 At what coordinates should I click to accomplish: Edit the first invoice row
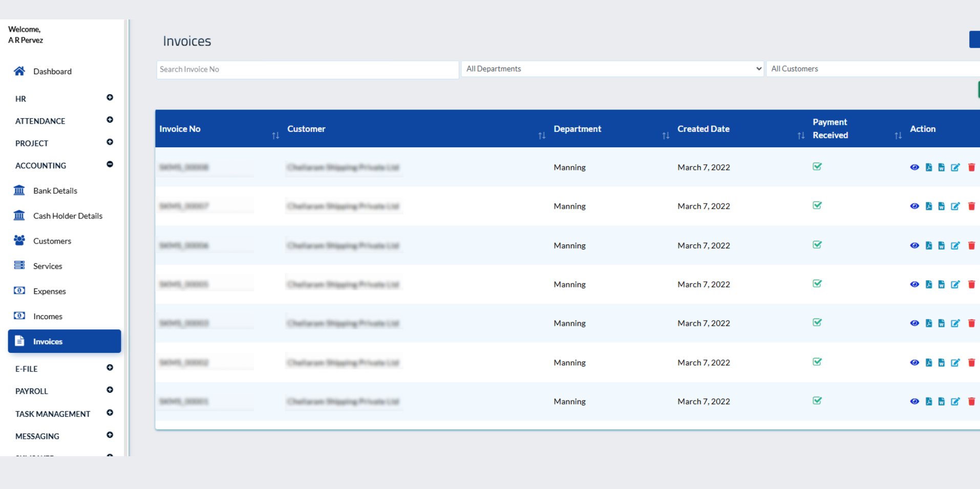coord(955,167)
